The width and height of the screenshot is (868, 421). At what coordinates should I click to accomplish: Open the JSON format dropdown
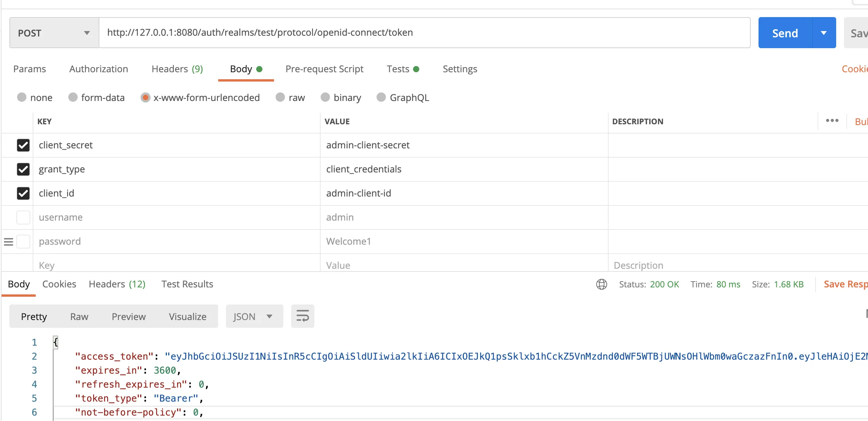tap(254, 317)
